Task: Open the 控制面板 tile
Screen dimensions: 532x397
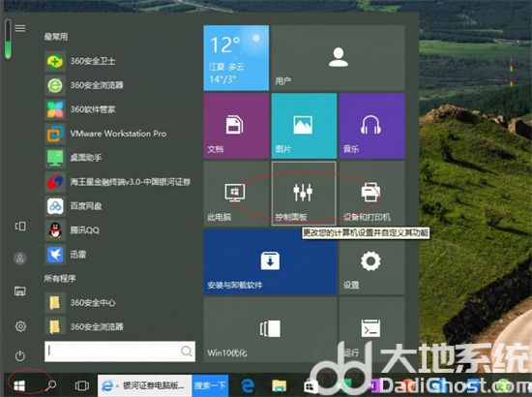Action: coord(304,194)
